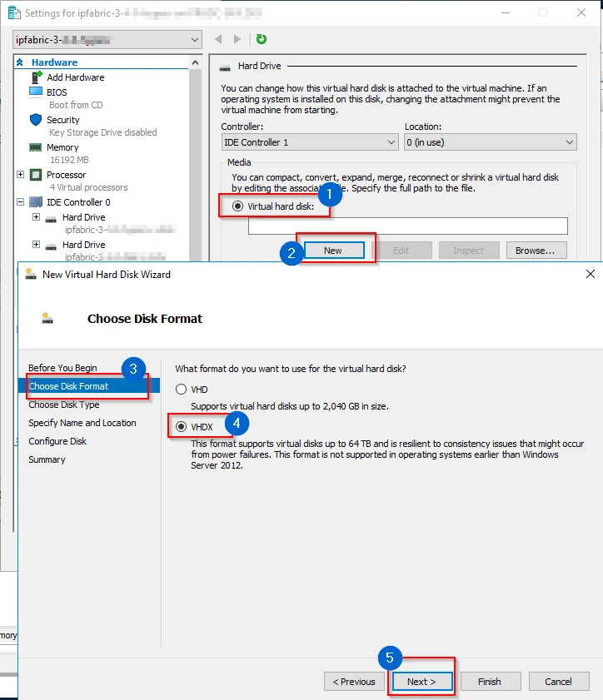Screen dimensions: 603x700
Task: Open the Location dropdown
Action: (490, 142)
